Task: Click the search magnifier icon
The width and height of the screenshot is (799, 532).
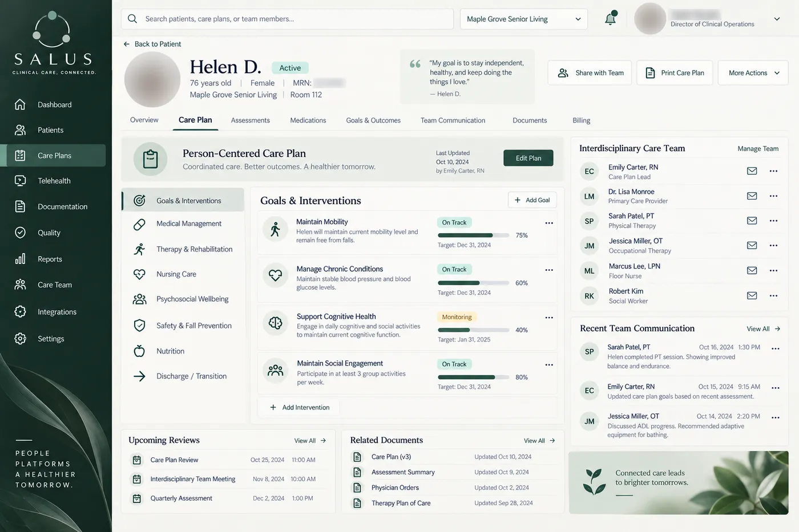Action: (132, 19)
